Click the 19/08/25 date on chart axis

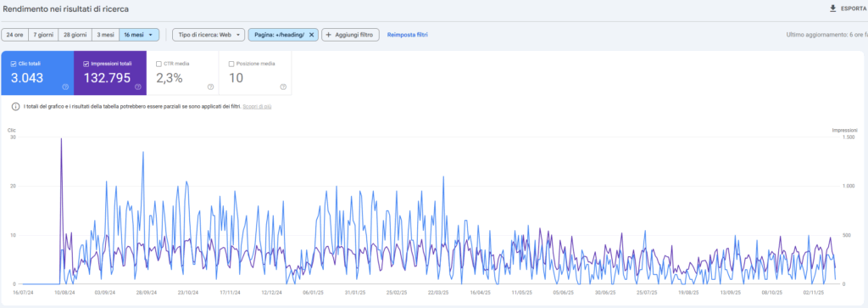[688, 292]
